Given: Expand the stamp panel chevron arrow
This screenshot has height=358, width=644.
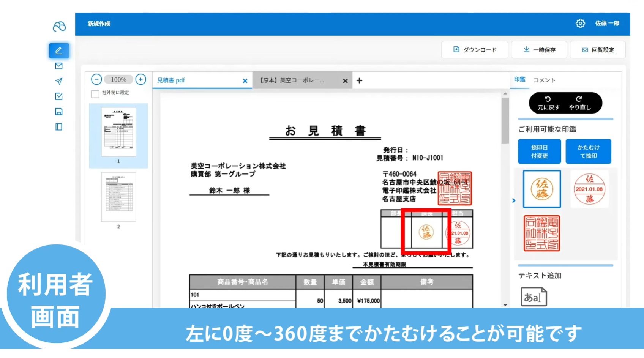Looking at the screenshot, I should pos(514,200).
